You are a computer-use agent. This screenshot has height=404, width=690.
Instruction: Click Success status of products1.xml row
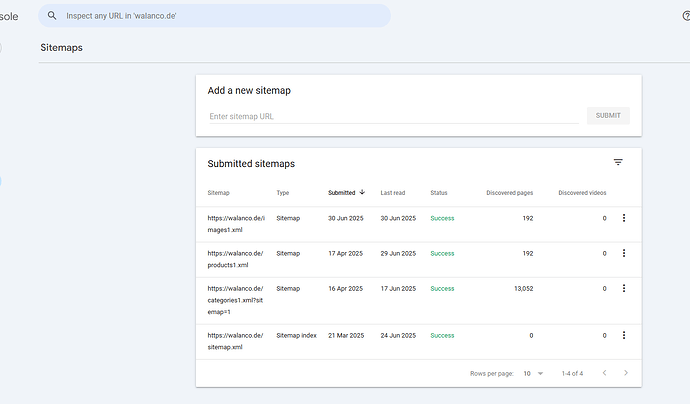pyautogui.click(x=442, y=253)
